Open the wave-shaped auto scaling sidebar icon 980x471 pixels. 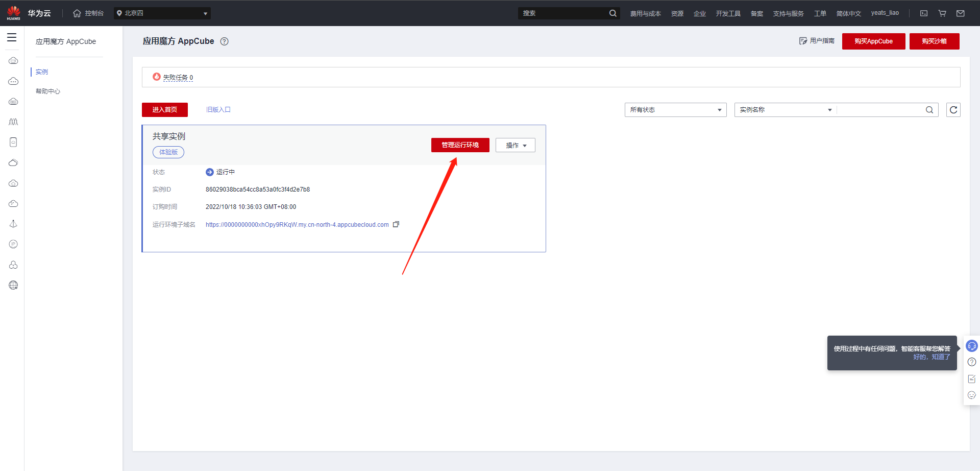tap(13, 122)
